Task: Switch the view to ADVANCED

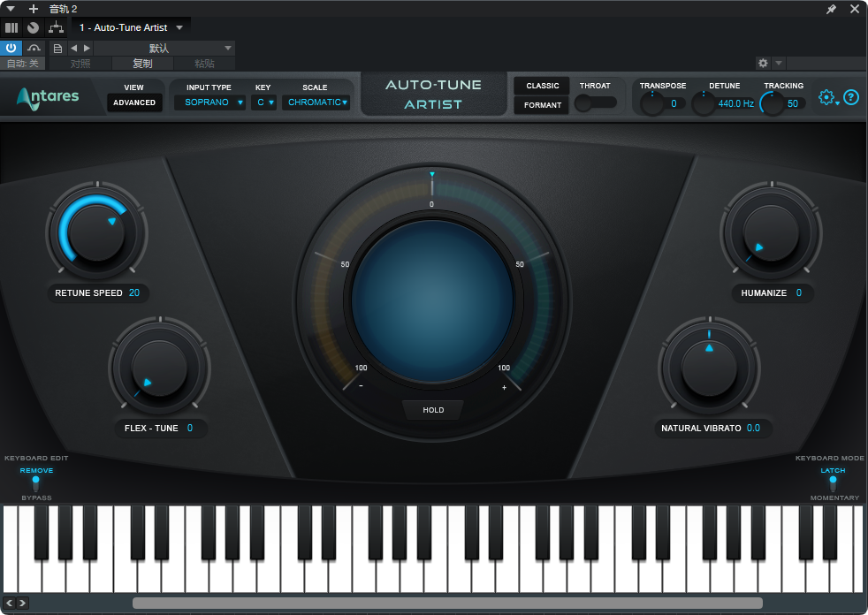Action: pyautogui.click(x=134, y=102)
